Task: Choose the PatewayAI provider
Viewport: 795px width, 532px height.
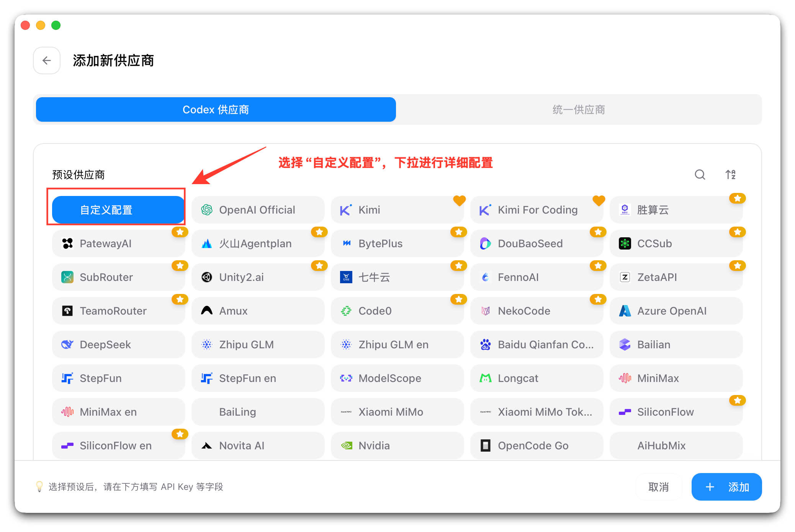Action: pyautogui.click(x=118, y=243)
